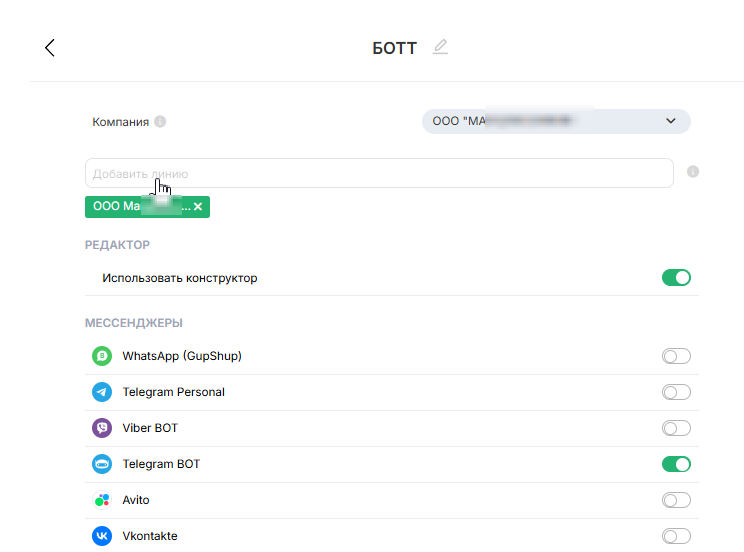The width and height of the screenshot is (744, 552).
Task: Enable the Viber BOT toggle
Action: [676, 428]
